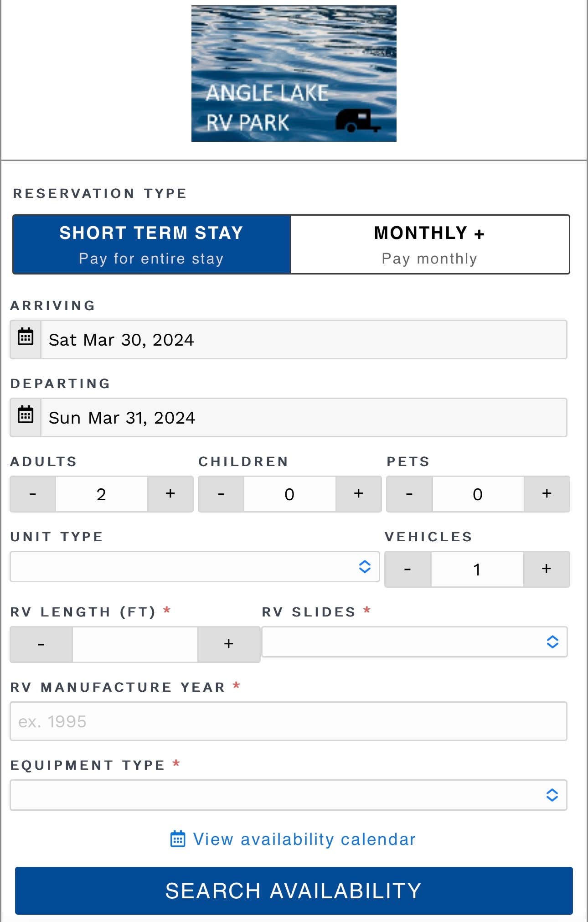The height and width of the screenshot is (922, 588).
Task: Click the RV Manufacture Year input field
Action: point(288,721)
